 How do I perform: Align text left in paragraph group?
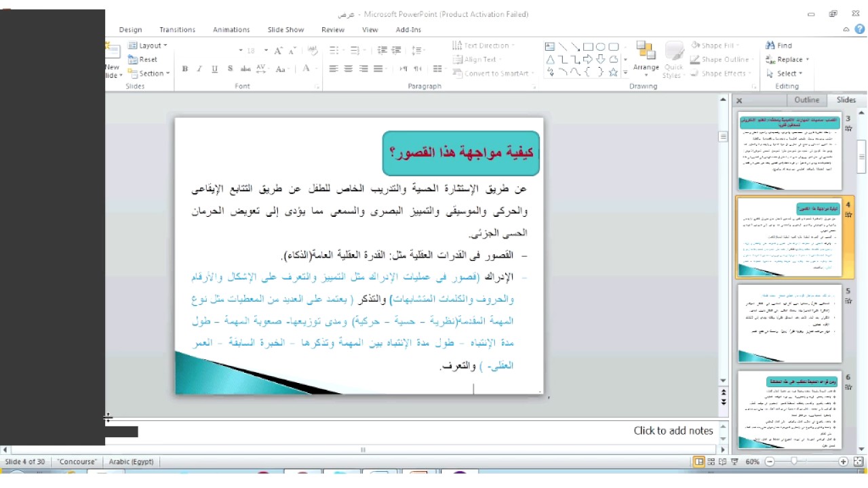click(x=334, y=68)
